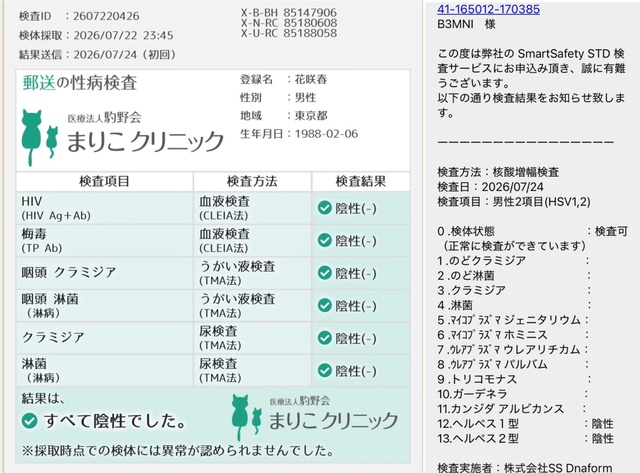Screen dimensions: 640x473
Task: Click the 咽頭 クラミジア test item cell
Action: tap(104, 273)
